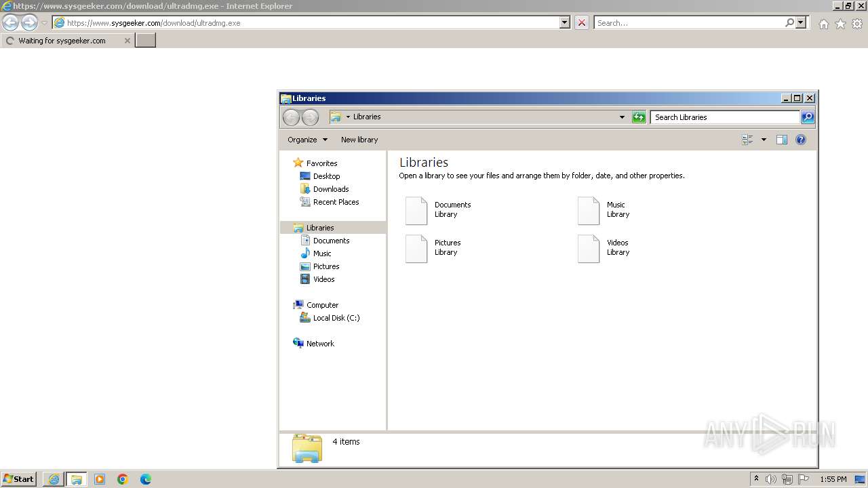
Task: Click the Internet Explorer Home icon
Action: click(823, 24)
